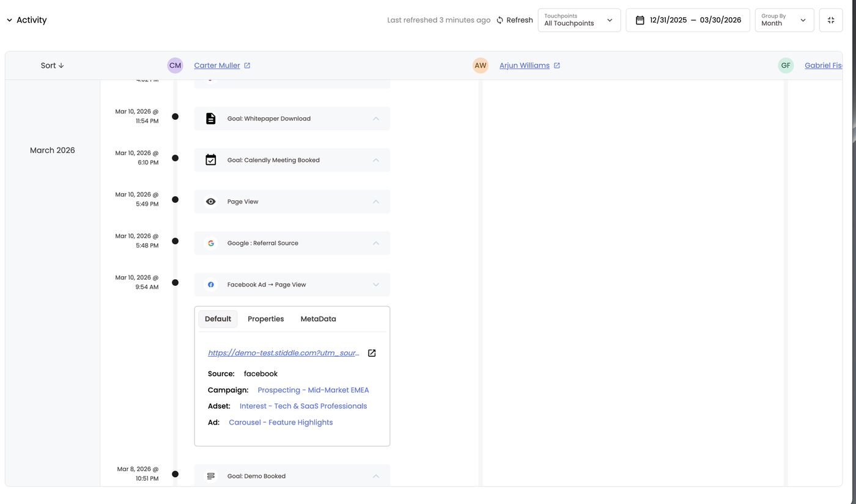Open the demo-test.stiddle.com URL link
Screen dimensions: 856x504
point(284,353)
